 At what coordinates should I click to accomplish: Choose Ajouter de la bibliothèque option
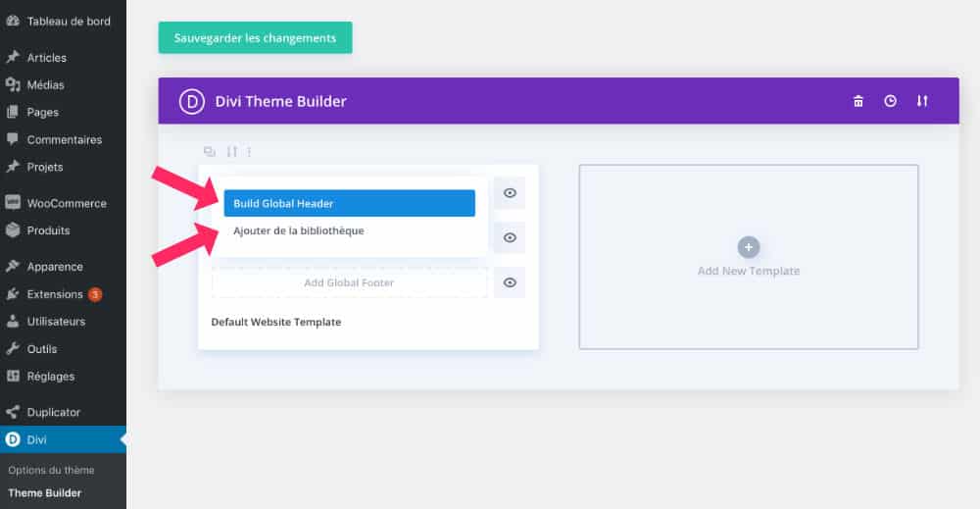click(x=299, y=230)
